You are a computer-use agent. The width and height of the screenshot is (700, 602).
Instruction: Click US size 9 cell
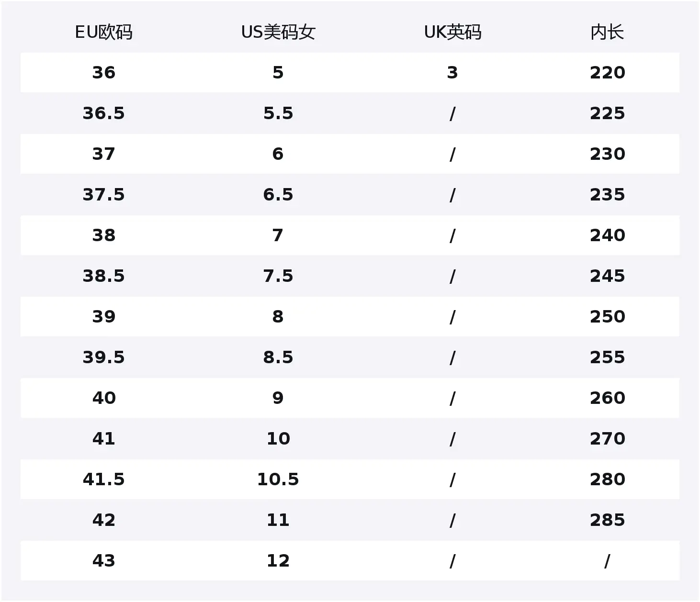278,398
